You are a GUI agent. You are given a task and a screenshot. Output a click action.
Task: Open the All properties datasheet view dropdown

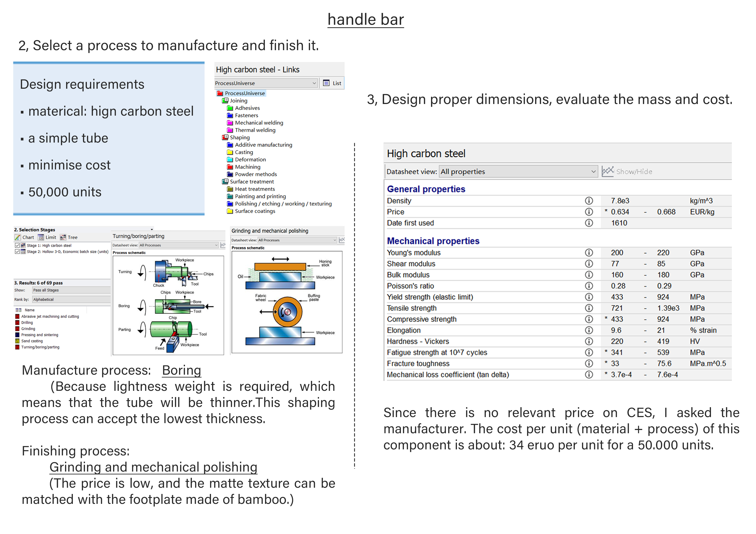518,171
